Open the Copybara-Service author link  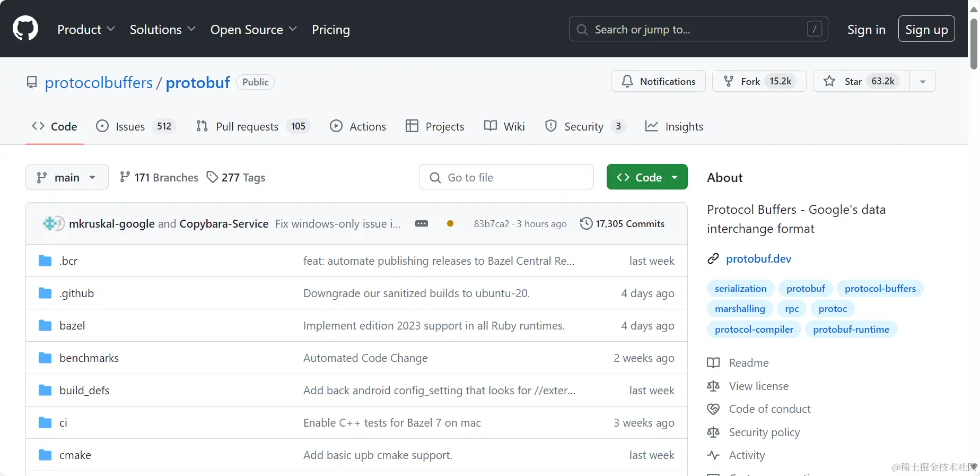point(224,223)
